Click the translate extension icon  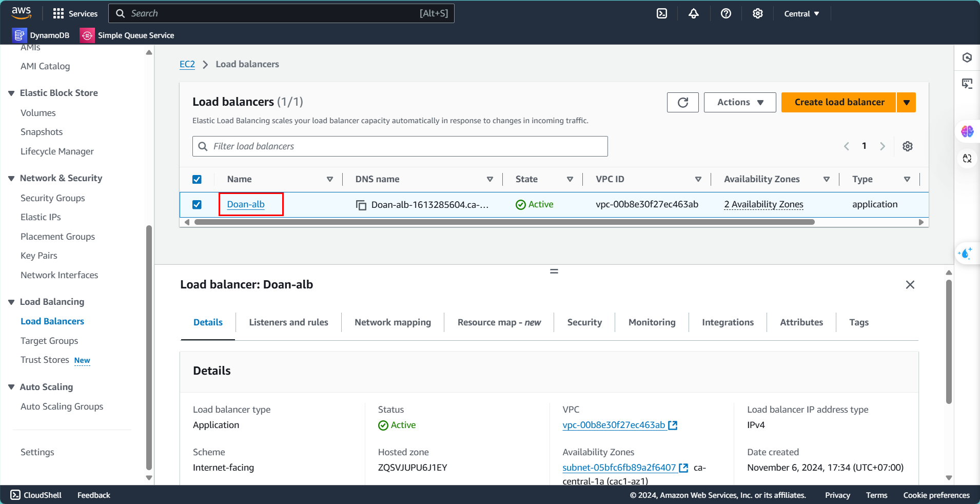coord(967,159)
